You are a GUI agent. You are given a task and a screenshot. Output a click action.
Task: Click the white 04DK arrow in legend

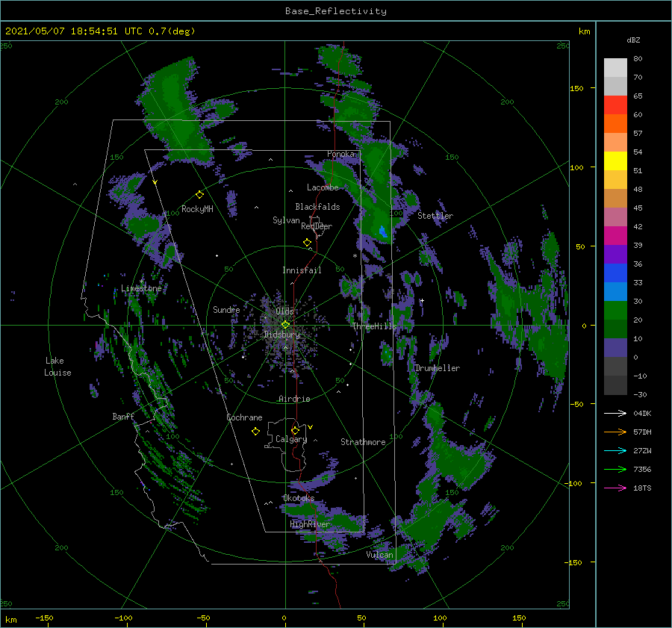(x=615, y=413)
